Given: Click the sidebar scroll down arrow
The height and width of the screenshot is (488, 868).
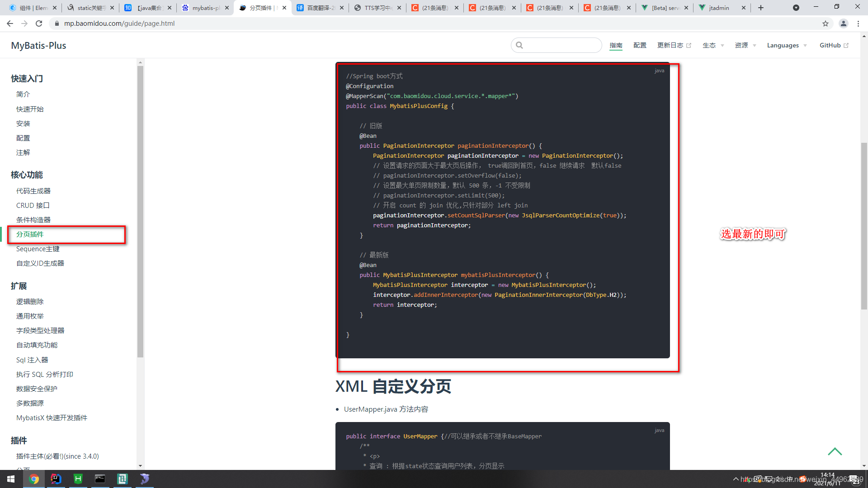Looking at the screenshot, I should [140, 466].
